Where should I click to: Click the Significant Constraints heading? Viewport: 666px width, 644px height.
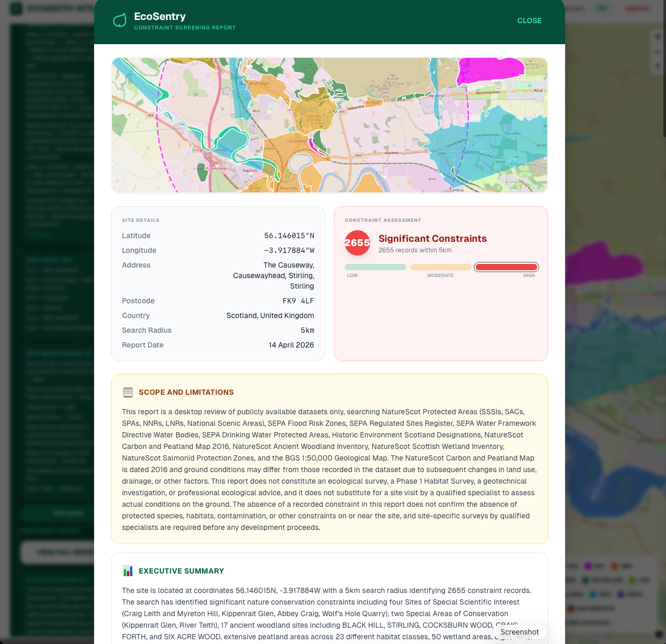[432, 239]
